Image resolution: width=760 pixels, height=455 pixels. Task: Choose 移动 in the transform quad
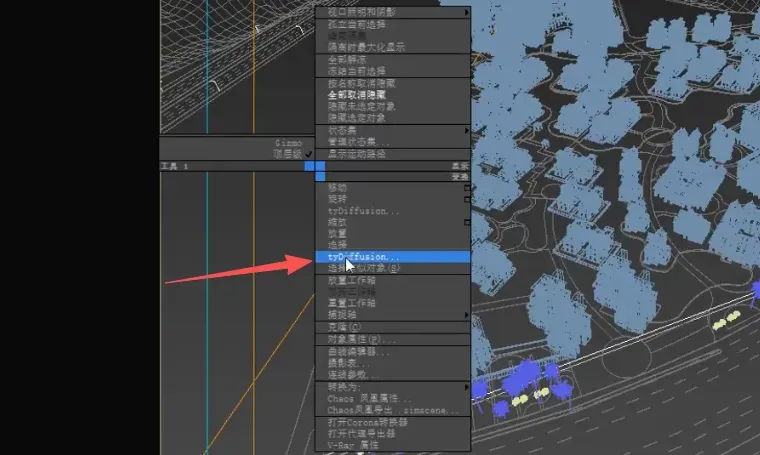click(337, 188)
